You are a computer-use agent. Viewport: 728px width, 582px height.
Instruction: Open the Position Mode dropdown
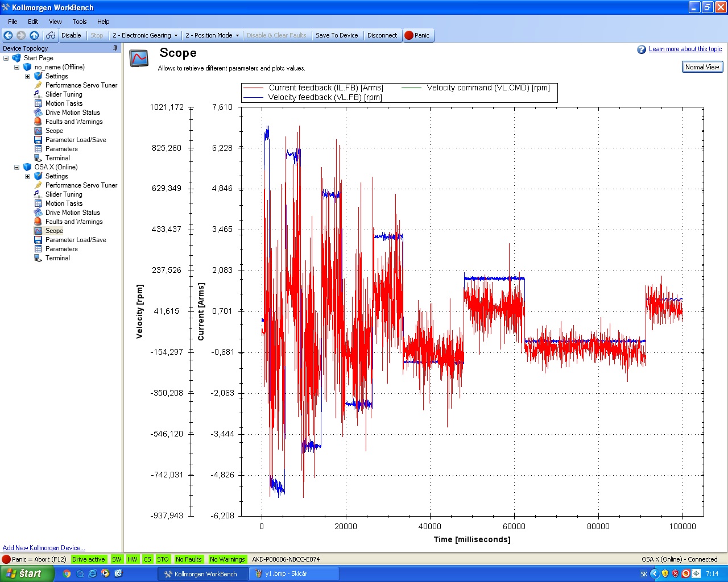212,35
